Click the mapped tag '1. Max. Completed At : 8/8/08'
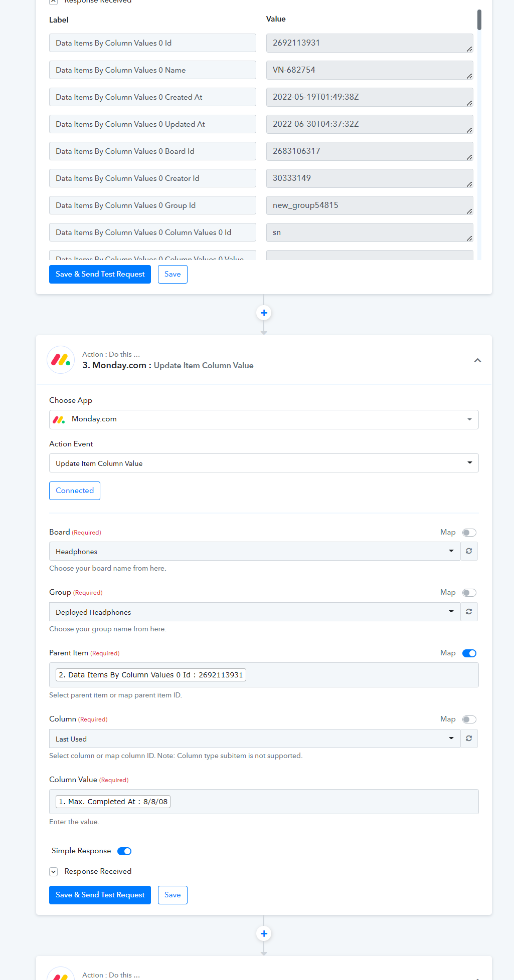 click(113, 802)
